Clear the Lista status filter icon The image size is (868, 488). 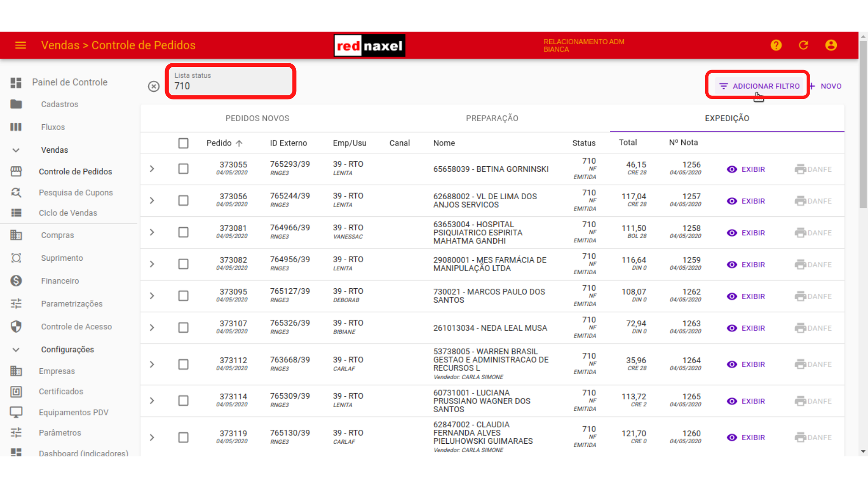[154, 86]
